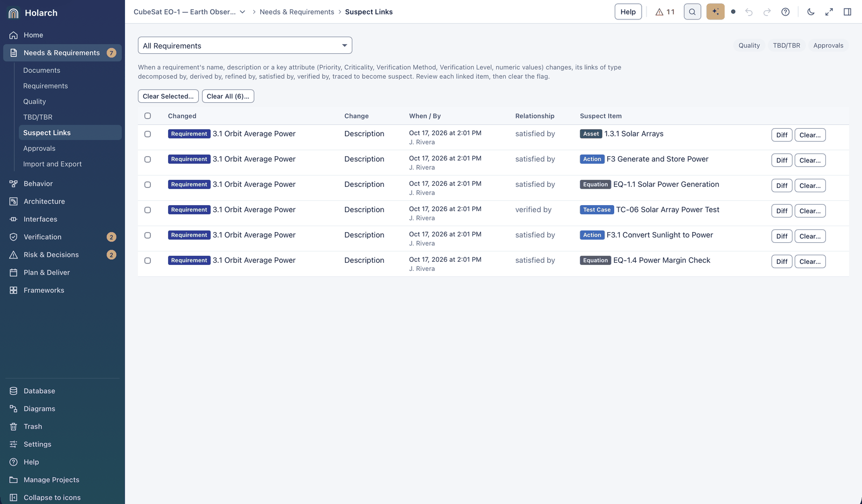
Task: Open Database in sidebar
Action: pos(62,391)
